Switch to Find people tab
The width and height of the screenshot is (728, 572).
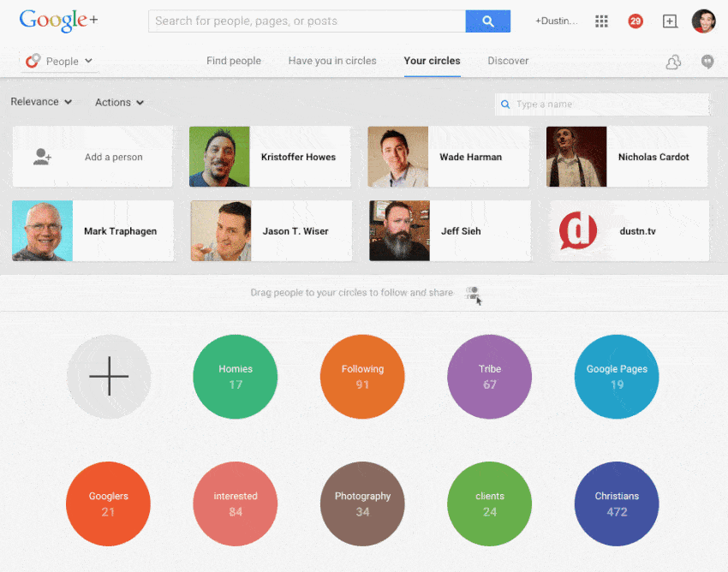234,61
